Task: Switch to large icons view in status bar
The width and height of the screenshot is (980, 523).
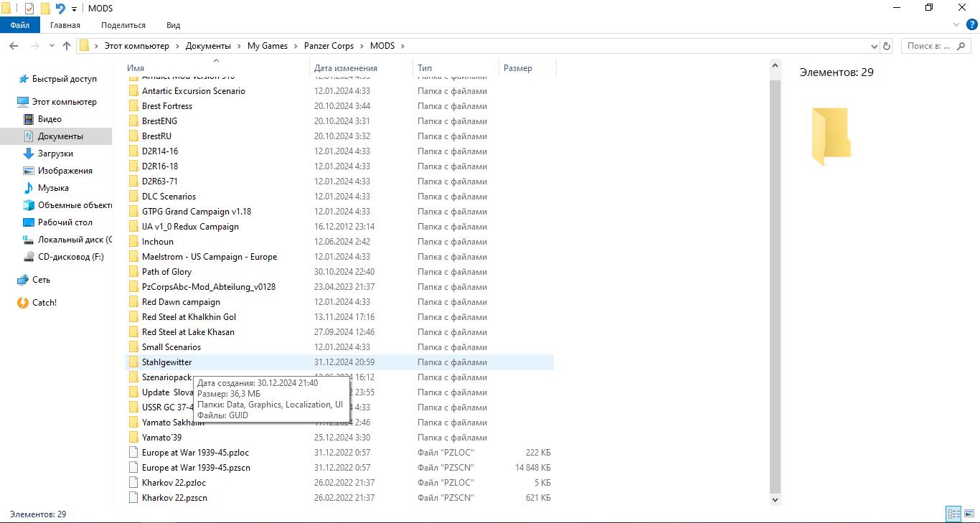Action: point(969,514)
